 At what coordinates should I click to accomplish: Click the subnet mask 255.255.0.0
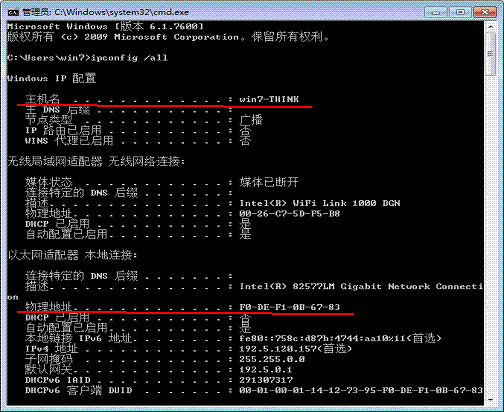pyautogui.click(x=272, y=359)
